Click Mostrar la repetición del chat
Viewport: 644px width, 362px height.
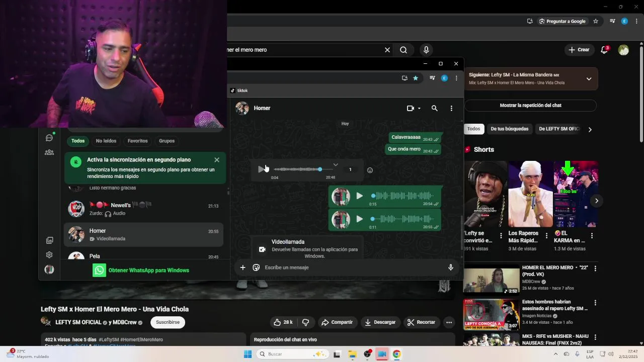coord(530,106)
